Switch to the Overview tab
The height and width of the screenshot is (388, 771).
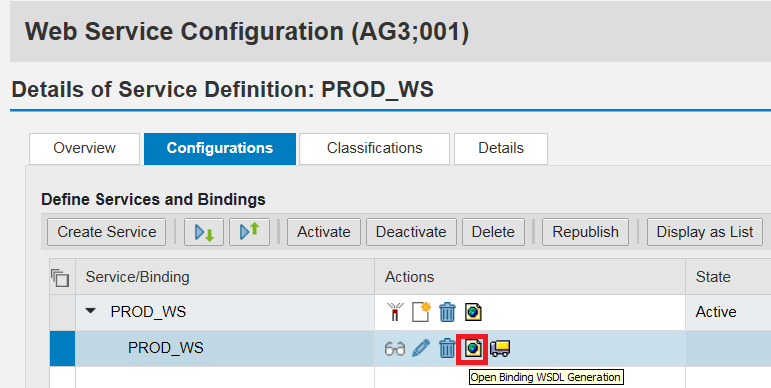(85, 149)
